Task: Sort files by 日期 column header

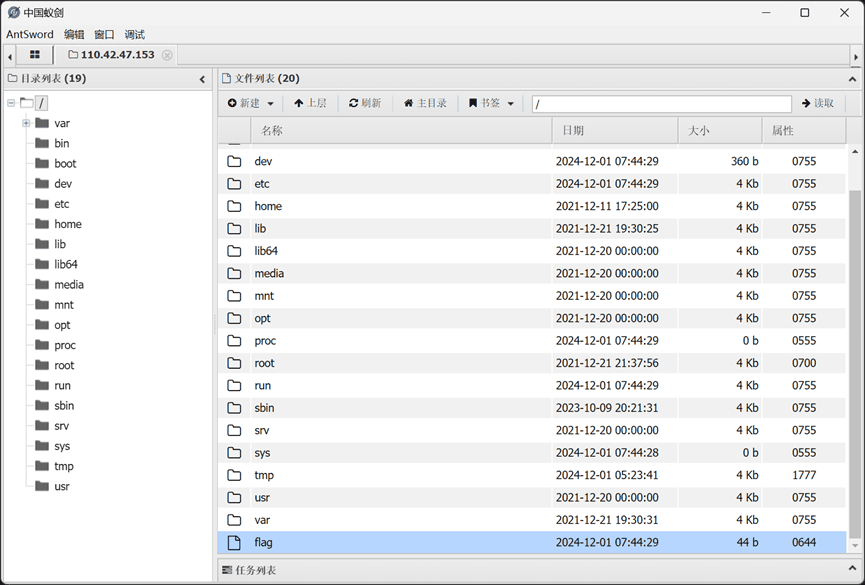Action: [615, 131]
